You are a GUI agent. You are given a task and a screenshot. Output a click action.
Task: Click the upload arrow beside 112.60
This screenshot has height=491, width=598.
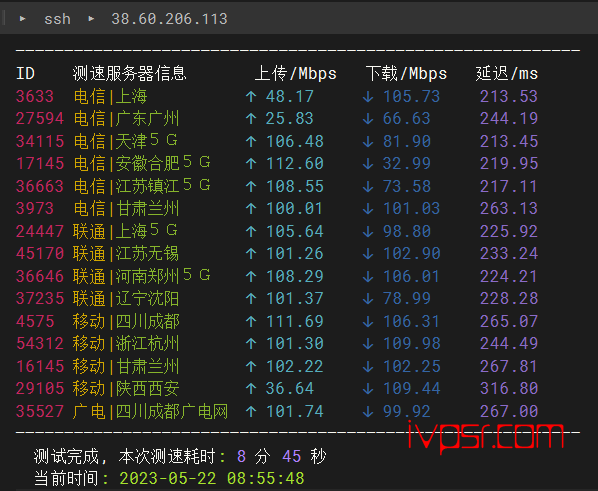pyautogui.click(x=251, y=164)
